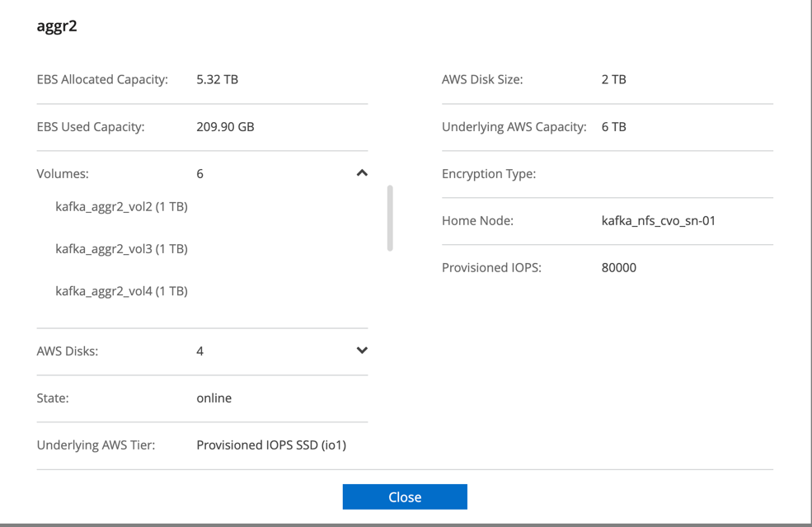Viewport: 812px width, 527px height.
Task: Collapse the Volumes list chevron
Action: (361, 173)
